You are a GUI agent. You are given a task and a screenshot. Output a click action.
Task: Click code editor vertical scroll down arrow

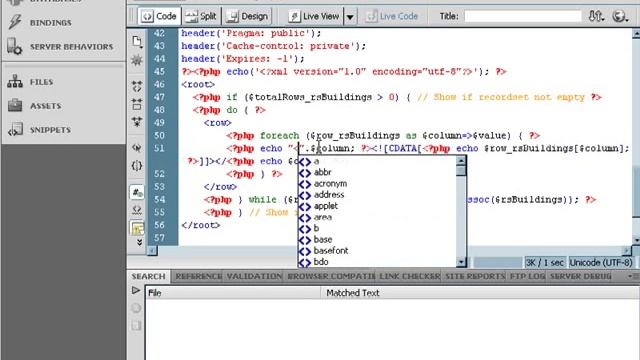(636, 240)
